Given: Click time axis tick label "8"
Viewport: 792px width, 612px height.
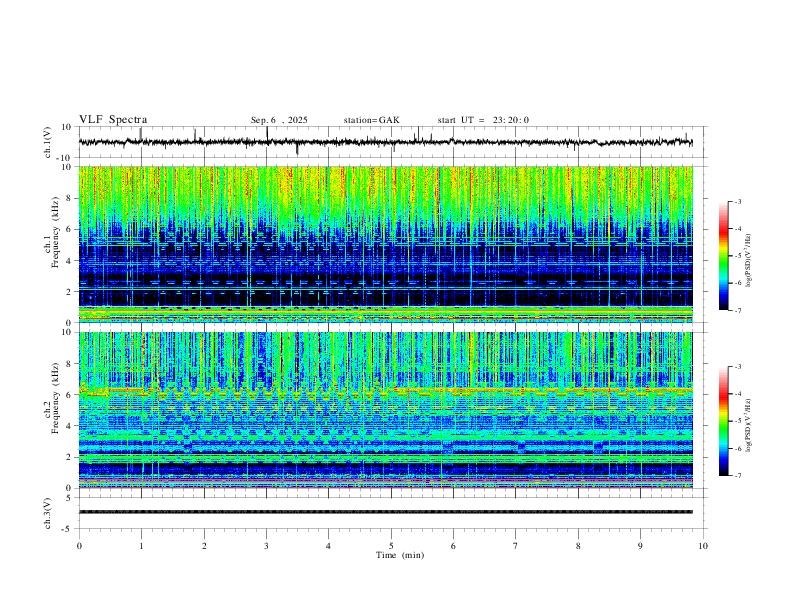Looking at the screenshot, I should [578, 546].
